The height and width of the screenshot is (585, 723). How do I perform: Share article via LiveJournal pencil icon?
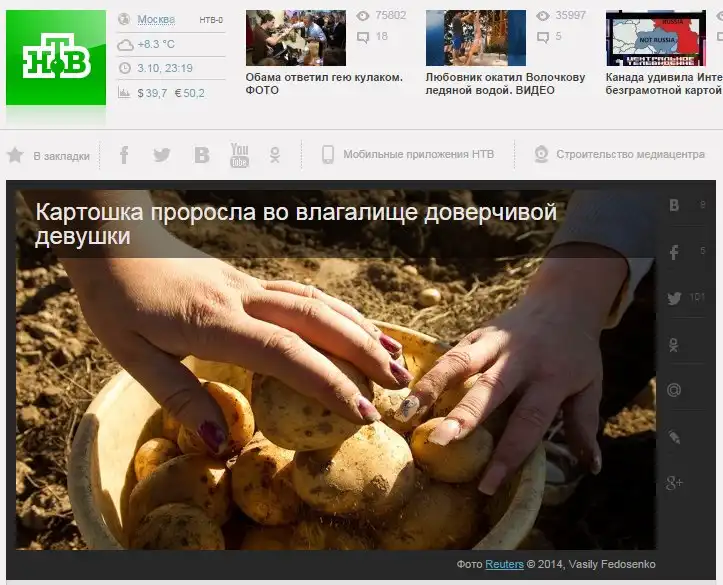pos(674,437)
